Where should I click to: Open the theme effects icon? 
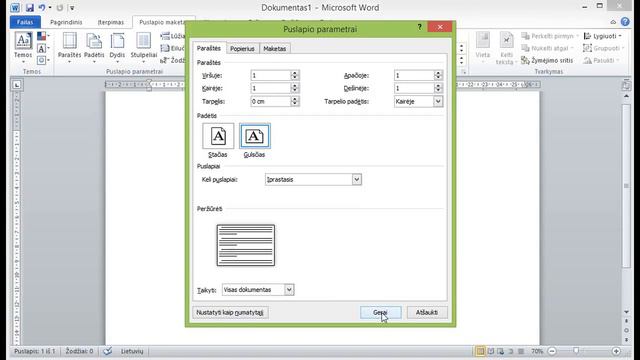42,60
